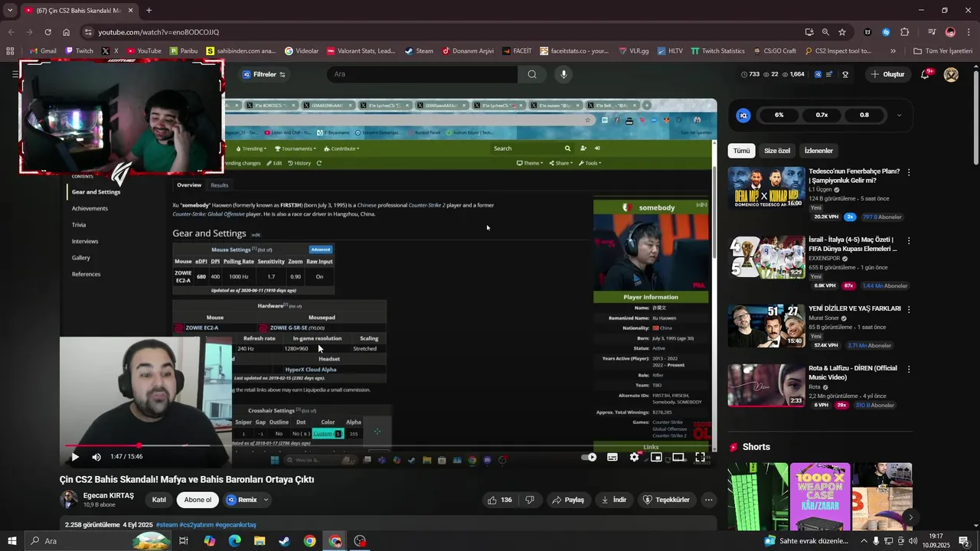Open the Filtreler filter options
The width and height of the screenshot is (980, 551).
(x=264, y=74)
